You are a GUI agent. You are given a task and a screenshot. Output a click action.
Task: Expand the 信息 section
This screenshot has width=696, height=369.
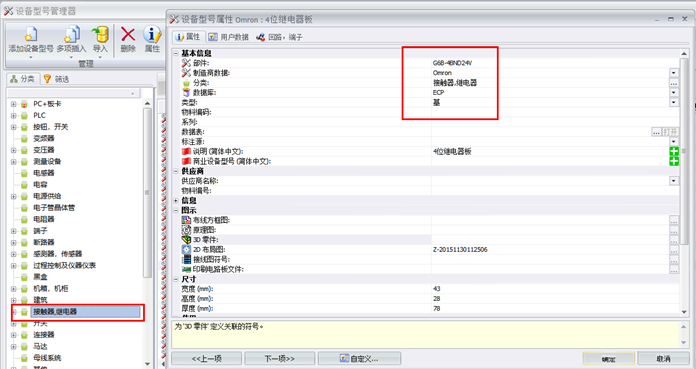coord(176,201)
